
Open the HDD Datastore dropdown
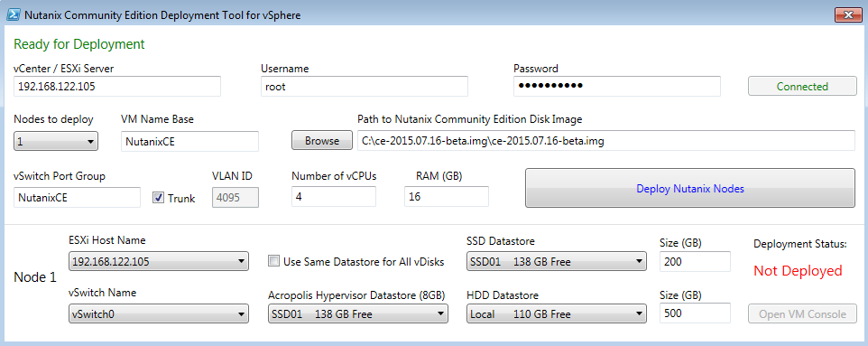tap(557, 313)
